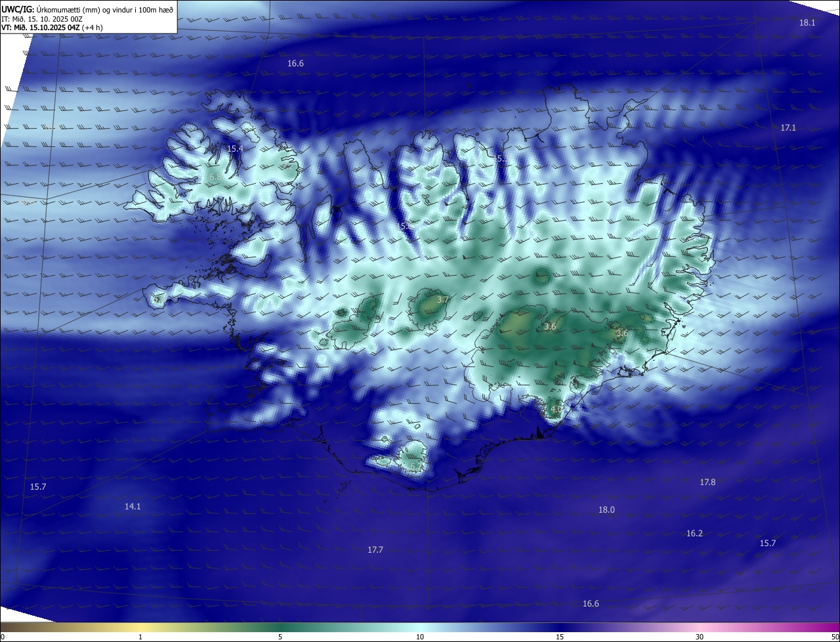This screenshot has height=642, width=840.
Task: Click the 30 tick on the colour scale
Action: point(700,637)
